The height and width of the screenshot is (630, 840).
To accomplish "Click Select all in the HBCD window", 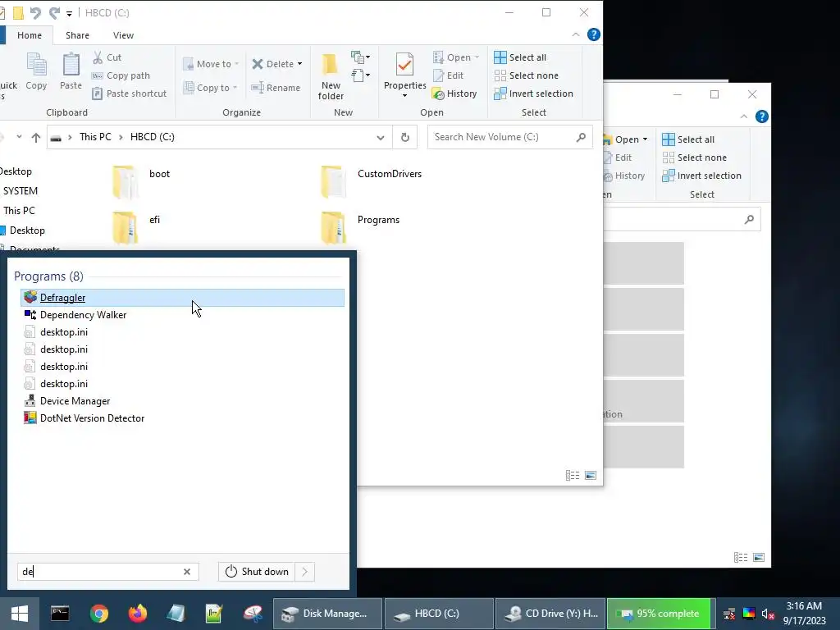I will click(520, 57).
